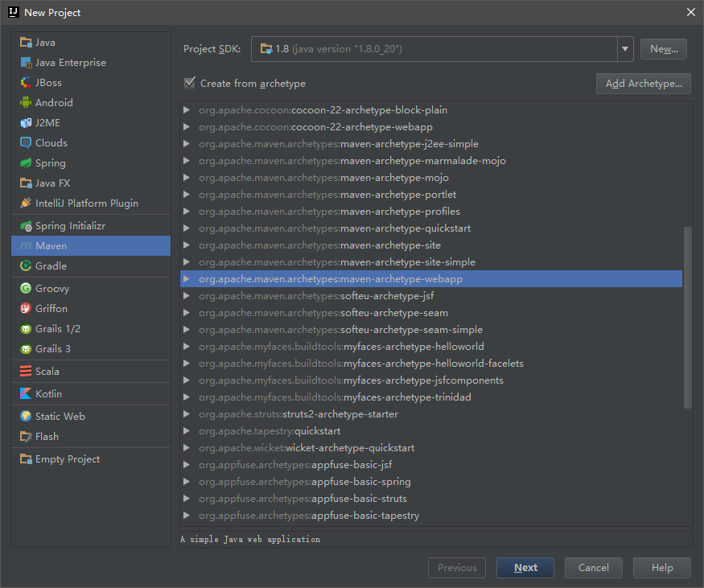
Task: Choose the Java FX icon
Action: pyautogui.click(x=26, y=183)
